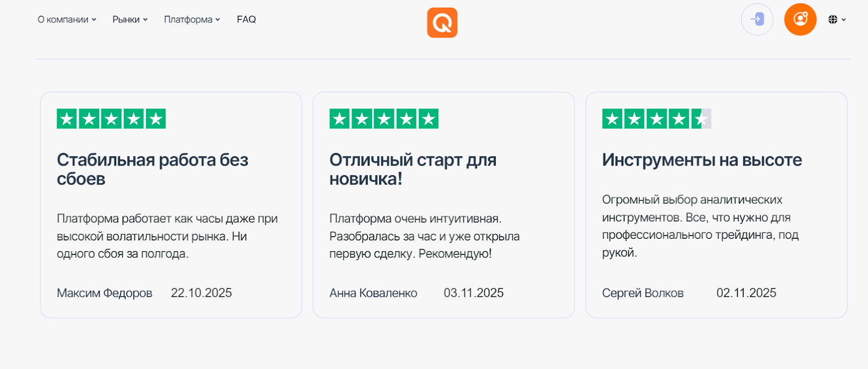Open the sign-in icon at top right
This screenshot has width=868, height=369.
click(x=757, y=19)
